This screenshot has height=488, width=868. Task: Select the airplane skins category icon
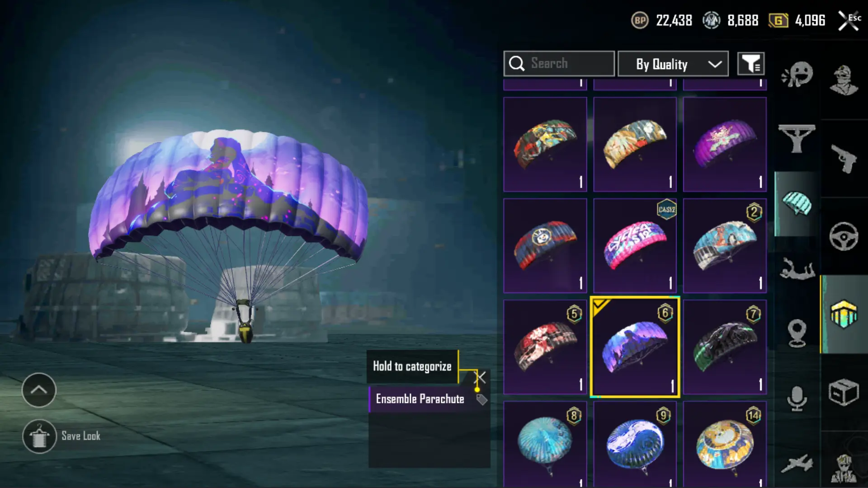coord(797,464)
